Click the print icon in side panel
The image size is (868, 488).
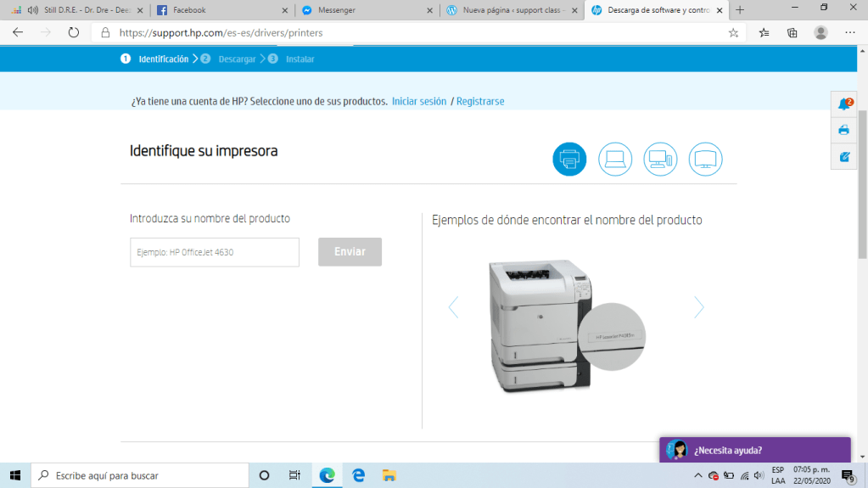click(843, 130)
